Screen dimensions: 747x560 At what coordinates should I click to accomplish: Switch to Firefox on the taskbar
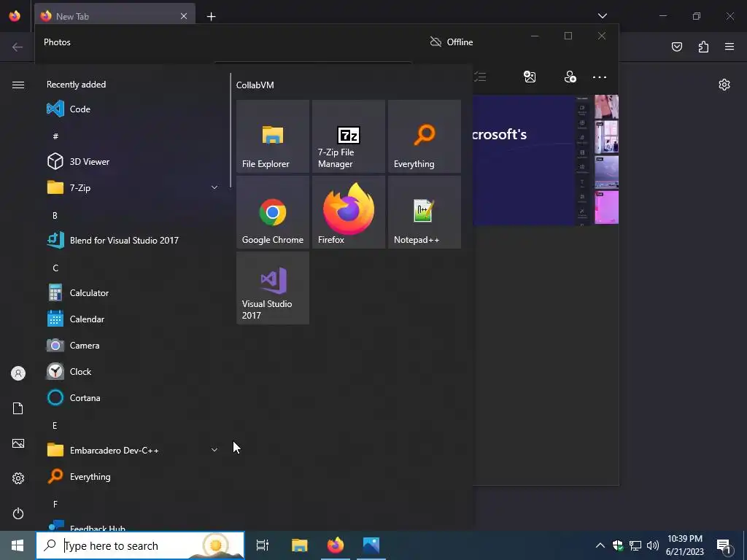tap(336, 545)
